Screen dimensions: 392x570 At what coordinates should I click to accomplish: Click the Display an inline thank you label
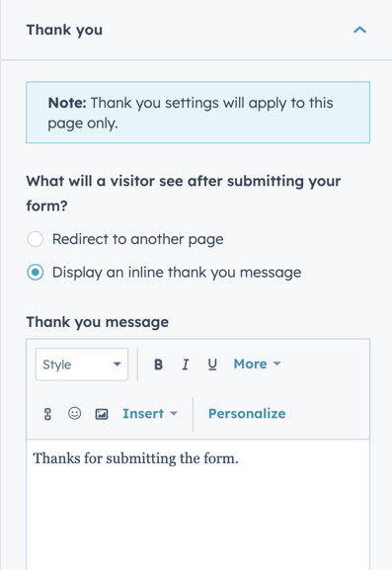click(x=177, y=273)
